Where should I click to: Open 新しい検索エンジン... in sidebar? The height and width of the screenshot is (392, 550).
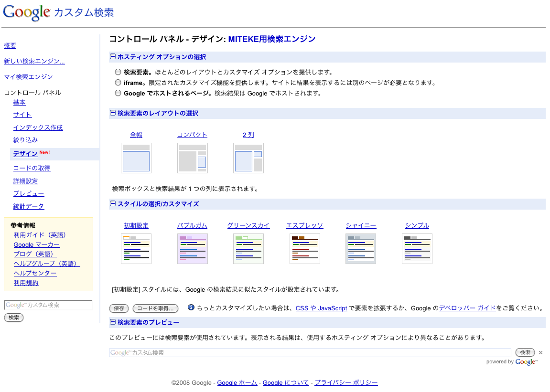pyautogui.click(x=34, y=62)
